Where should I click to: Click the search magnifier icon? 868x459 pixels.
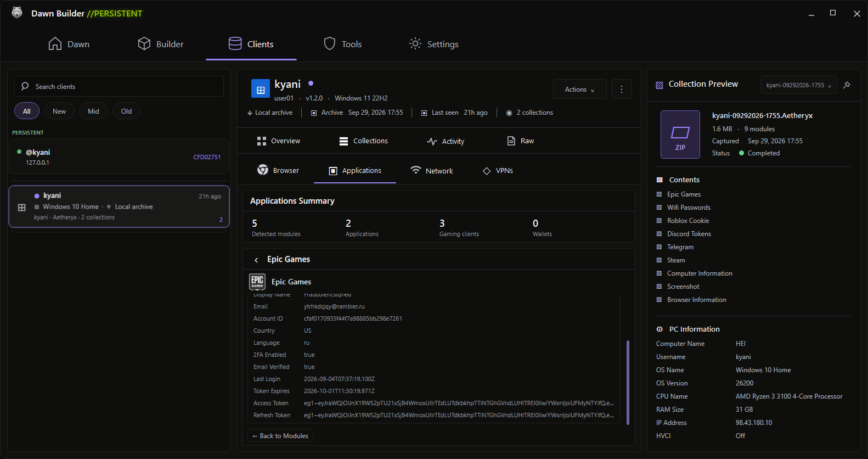click(25, 86)
